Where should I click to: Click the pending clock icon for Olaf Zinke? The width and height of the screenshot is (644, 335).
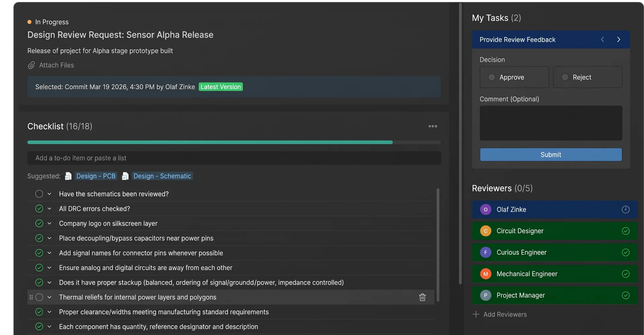pyautogui.click(x=626, y=210)
